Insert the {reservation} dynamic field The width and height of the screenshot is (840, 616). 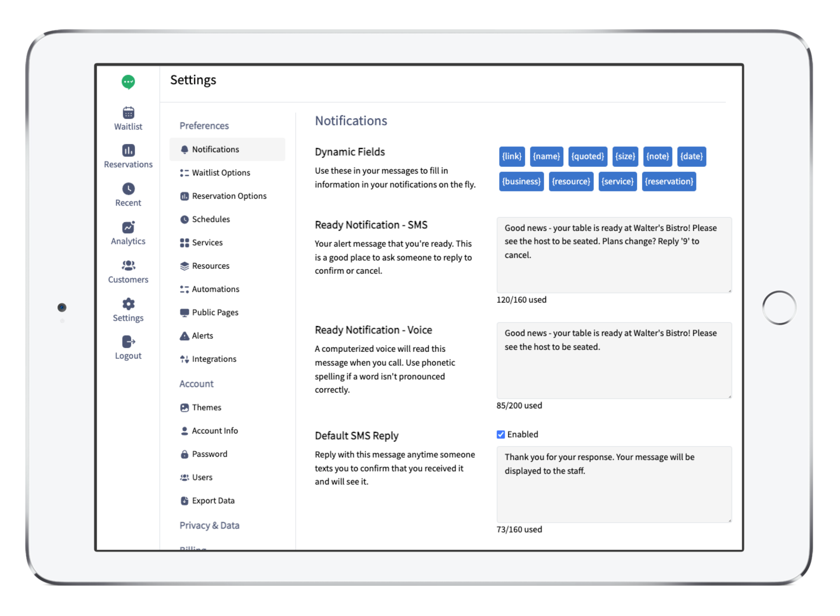tap(668, 182)
